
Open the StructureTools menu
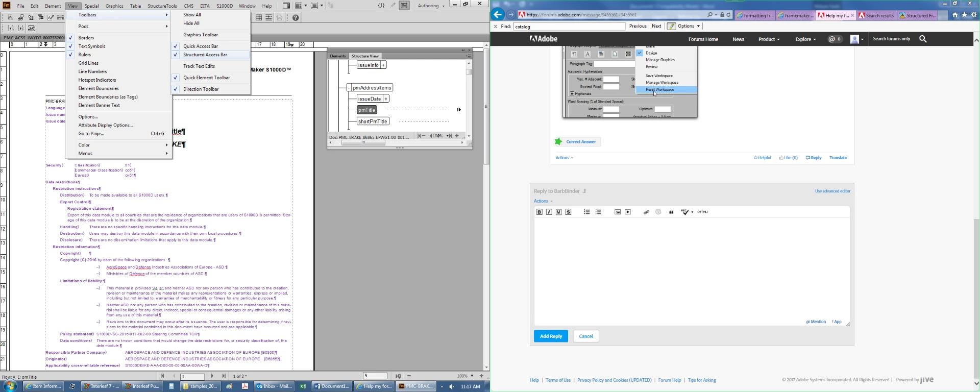pos(162,6)
